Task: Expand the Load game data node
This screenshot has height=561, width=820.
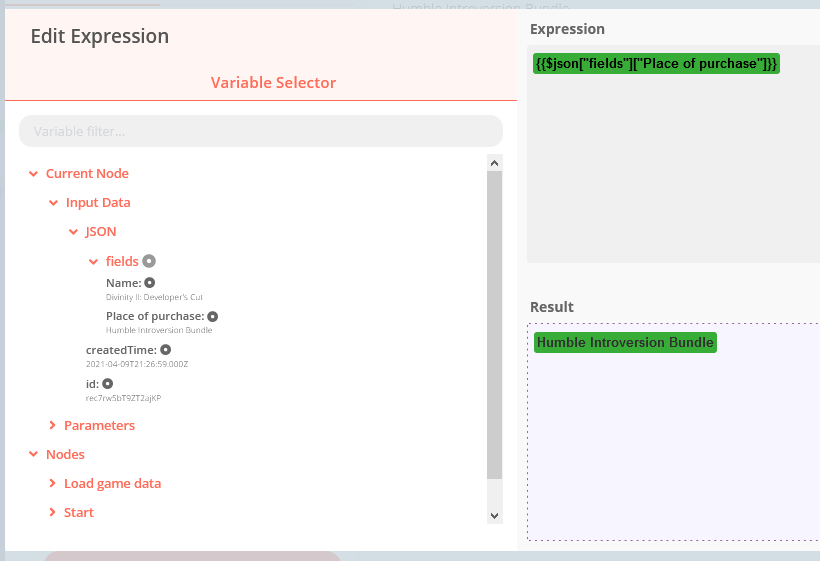Action: pos(54,484)
